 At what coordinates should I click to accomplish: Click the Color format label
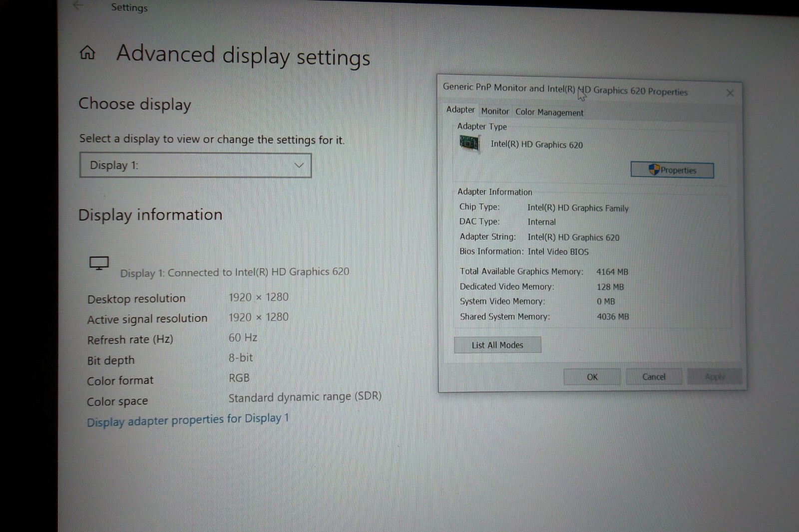point(120,381)
